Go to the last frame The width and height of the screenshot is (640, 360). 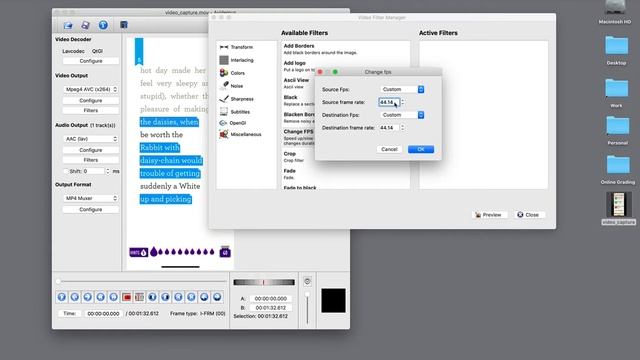(x=191, y=297)
